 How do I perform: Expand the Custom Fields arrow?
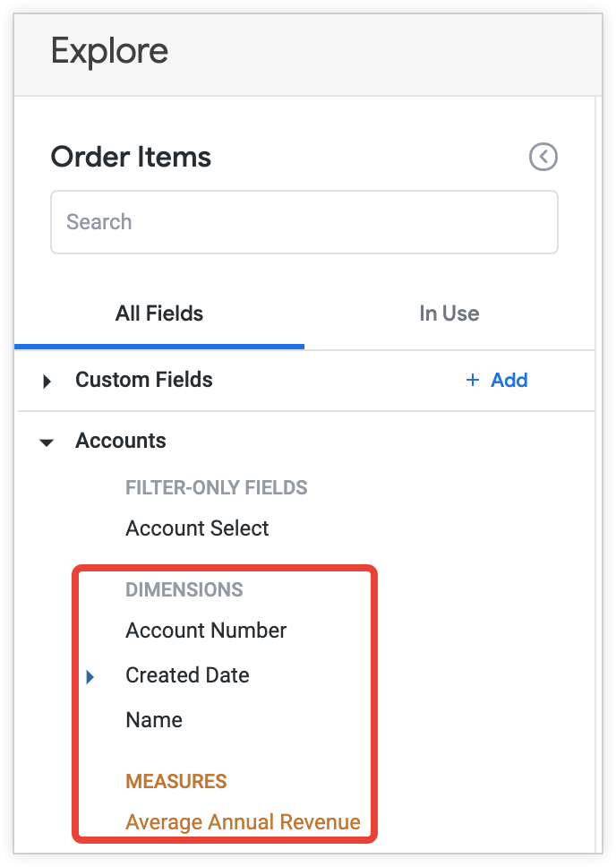tap(47, 381)
